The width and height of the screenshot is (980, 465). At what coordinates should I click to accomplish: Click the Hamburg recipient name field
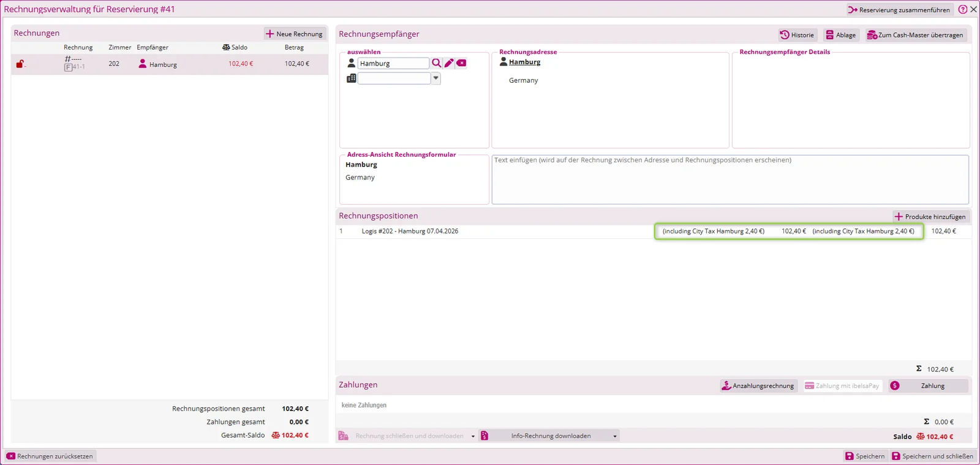pyautogui.click(x=393, y=63)
